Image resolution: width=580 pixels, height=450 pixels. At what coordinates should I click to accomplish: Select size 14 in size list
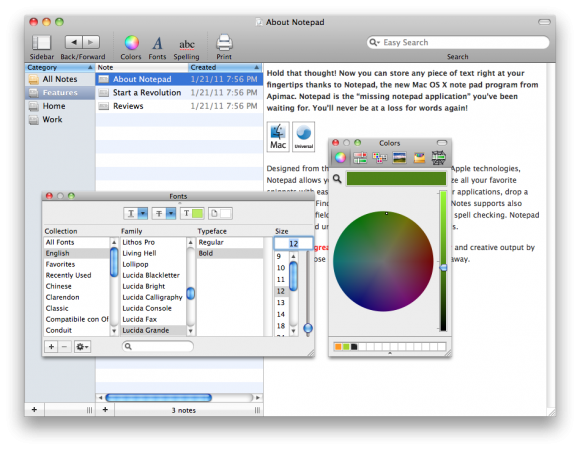click(x=281, y=314)
